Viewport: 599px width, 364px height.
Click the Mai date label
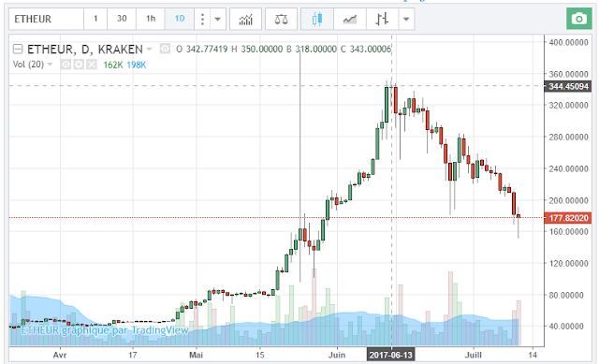(x=196, y=355)
